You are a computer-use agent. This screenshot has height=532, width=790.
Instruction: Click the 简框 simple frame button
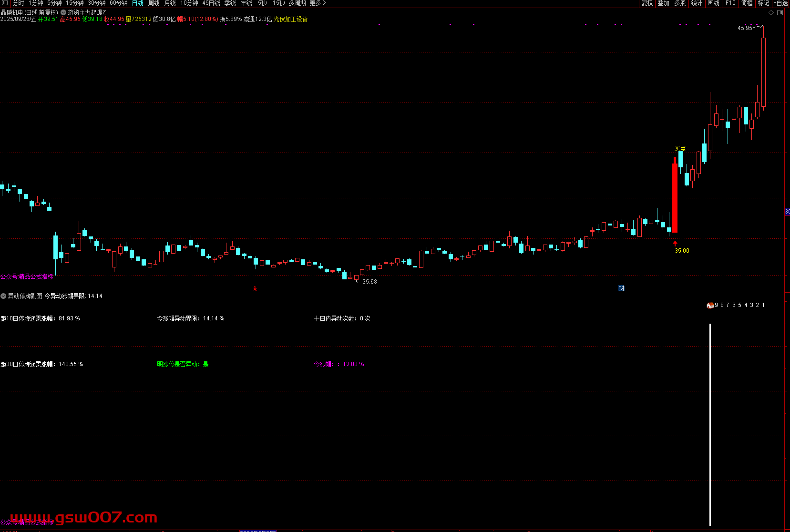click(747, 3)
